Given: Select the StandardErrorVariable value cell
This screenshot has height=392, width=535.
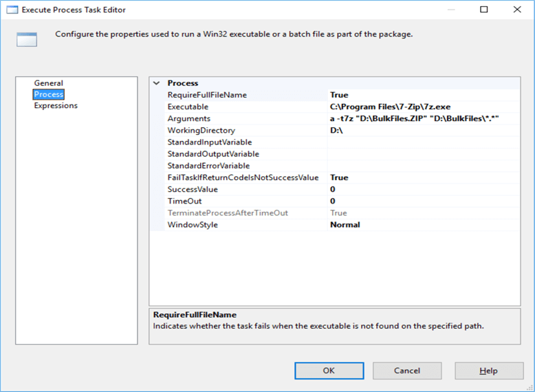Looking at the screenshot, I should pos(423,166).
